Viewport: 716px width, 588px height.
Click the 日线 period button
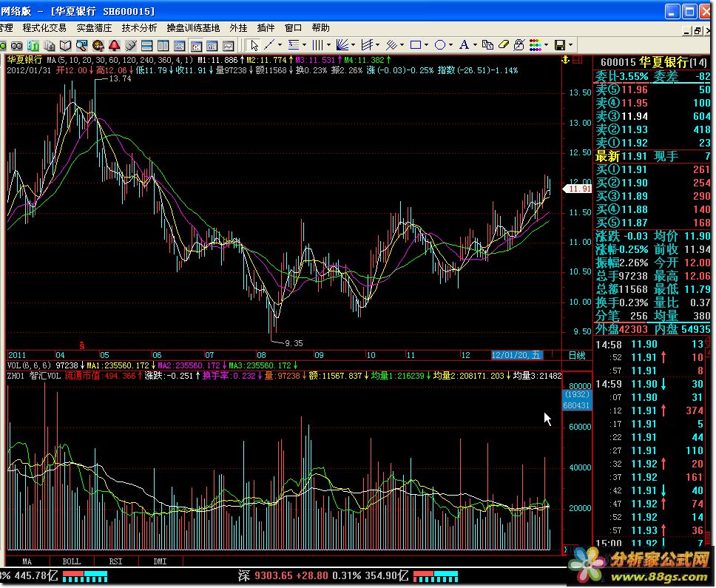[577, 355]
